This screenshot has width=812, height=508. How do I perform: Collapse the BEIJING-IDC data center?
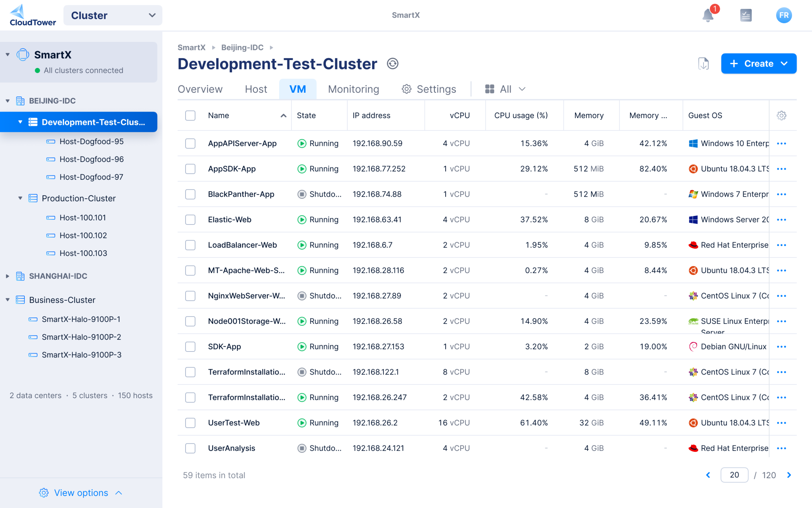coord(7,101)
